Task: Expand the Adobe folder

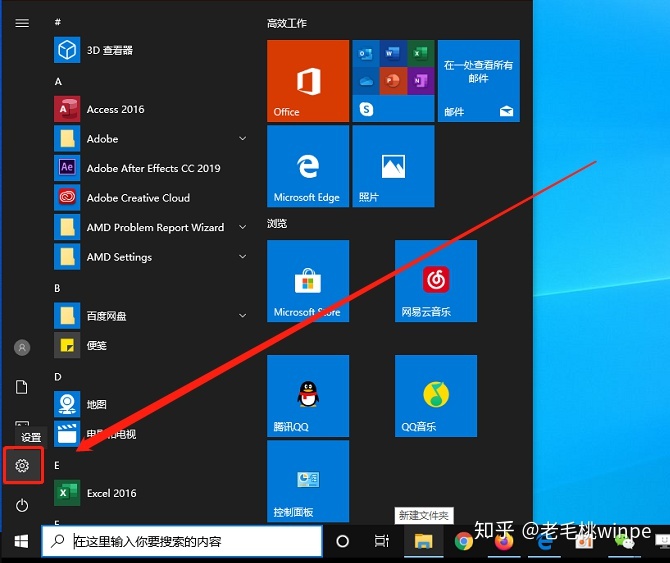Action: tap(242, 138)
